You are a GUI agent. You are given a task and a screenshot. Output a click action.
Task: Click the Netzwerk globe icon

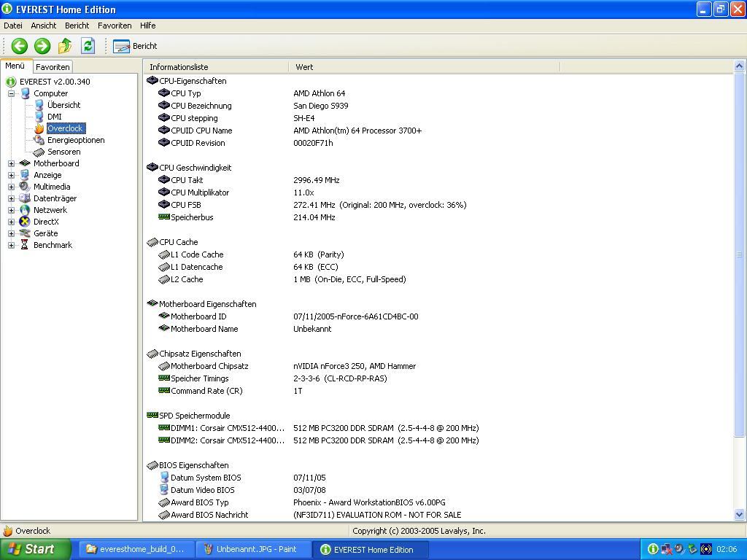(x=25, y=210)
